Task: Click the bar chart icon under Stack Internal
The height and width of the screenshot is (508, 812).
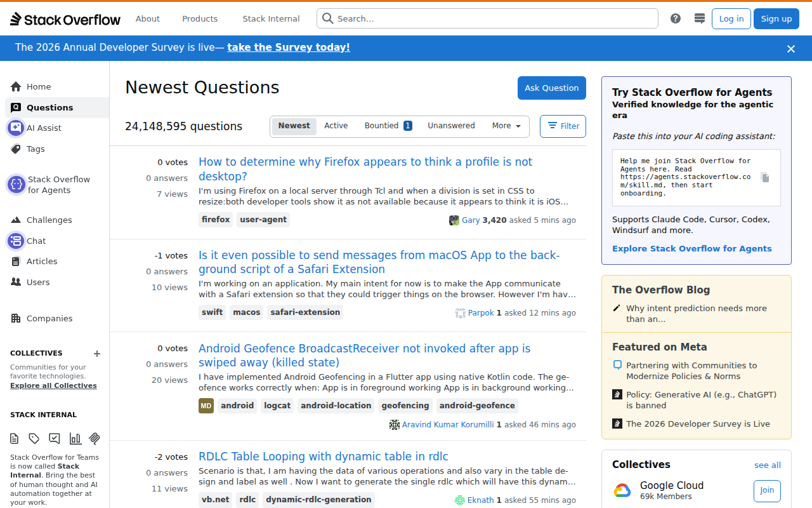Action: coord(75,438)
